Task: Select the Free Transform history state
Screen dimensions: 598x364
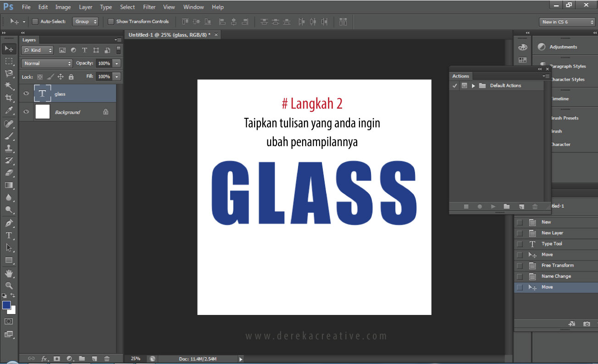Action: click(x=557, y=265)
